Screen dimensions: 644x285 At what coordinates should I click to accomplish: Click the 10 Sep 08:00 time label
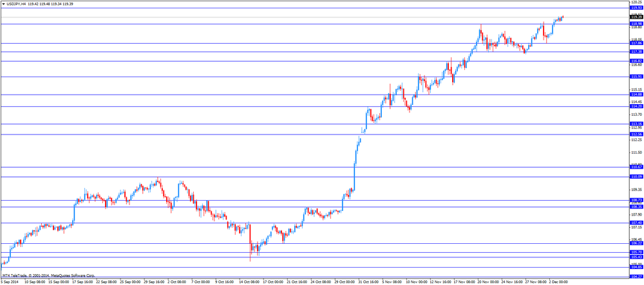(35, 282)
